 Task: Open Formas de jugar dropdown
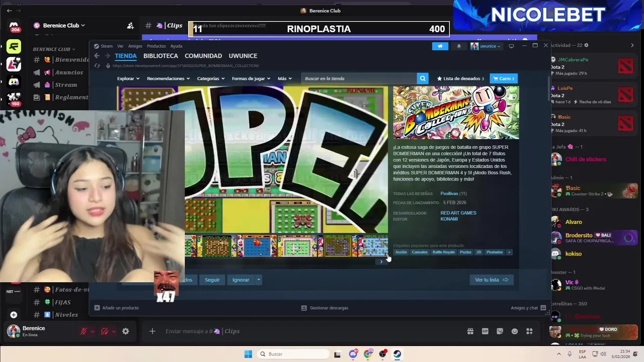click(251, 78)
